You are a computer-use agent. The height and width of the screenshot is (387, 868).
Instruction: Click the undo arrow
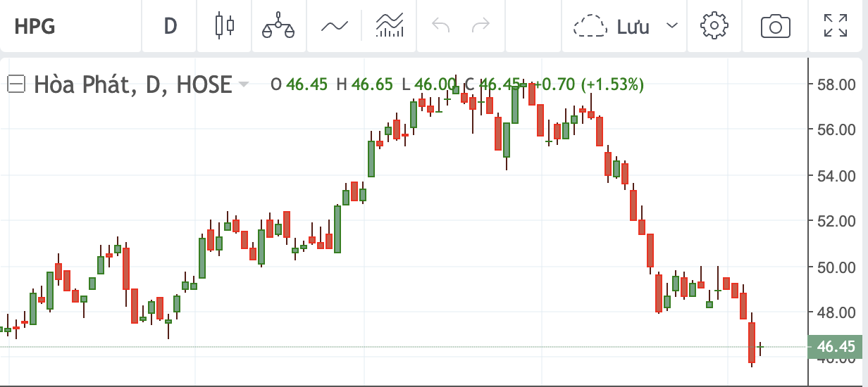pyautogui.click(x=440, y=26)
